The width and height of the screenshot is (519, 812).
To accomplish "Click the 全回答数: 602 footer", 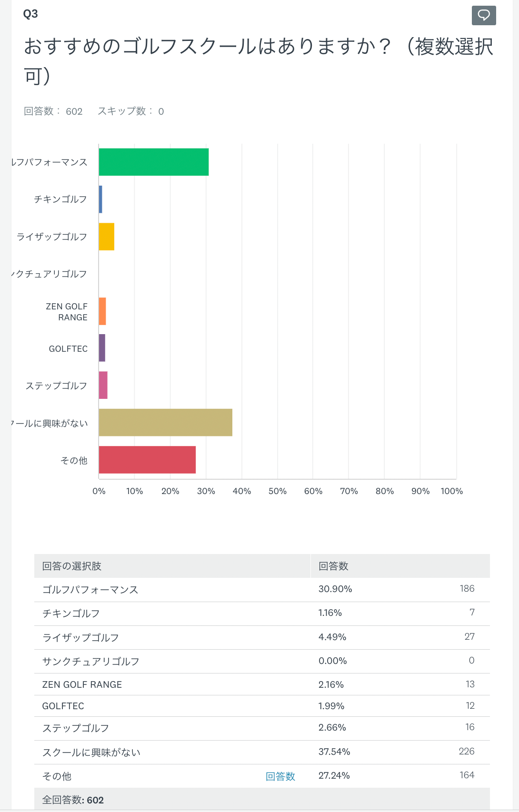I will coord(73,800).
